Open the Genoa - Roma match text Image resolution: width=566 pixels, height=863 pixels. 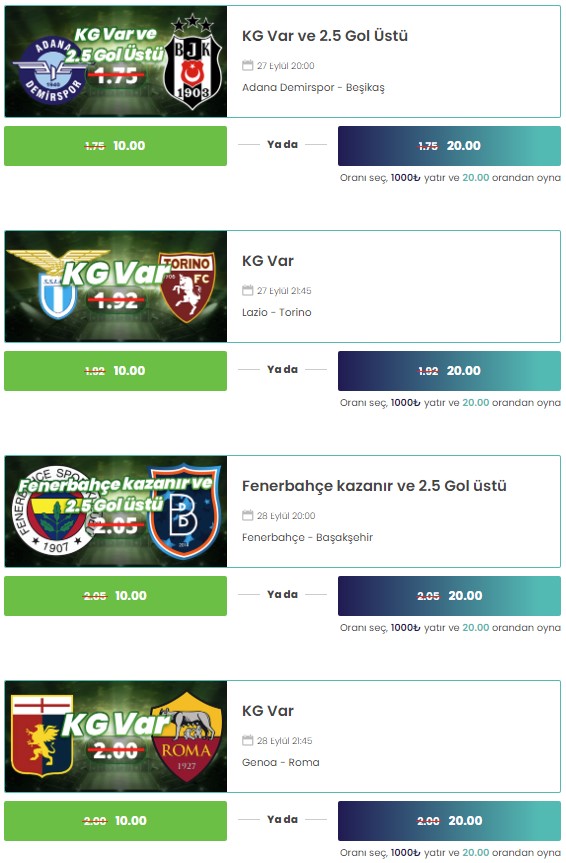tap(281, 762)
